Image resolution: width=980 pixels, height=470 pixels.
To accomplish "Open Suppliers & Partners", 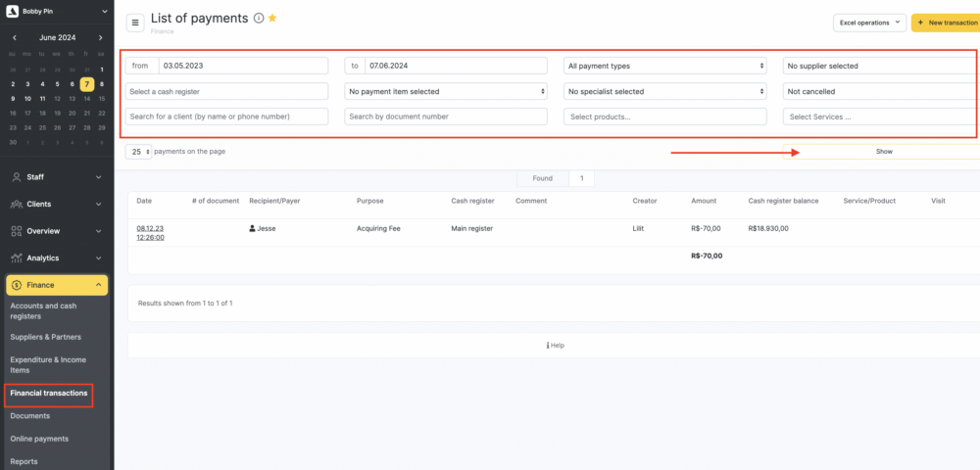I will tap(46, 337).
